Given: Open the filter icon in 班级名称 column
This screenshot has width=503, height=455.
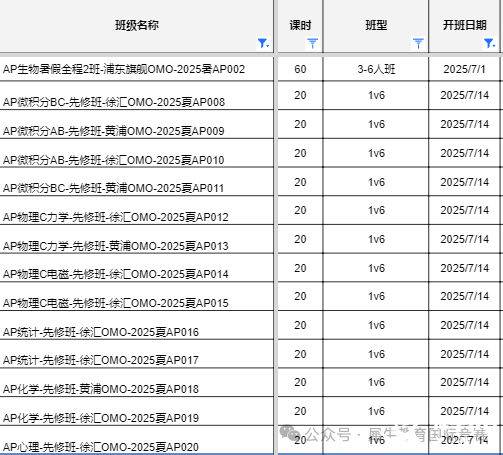Looking at the screenshot, I should (263, 43).
